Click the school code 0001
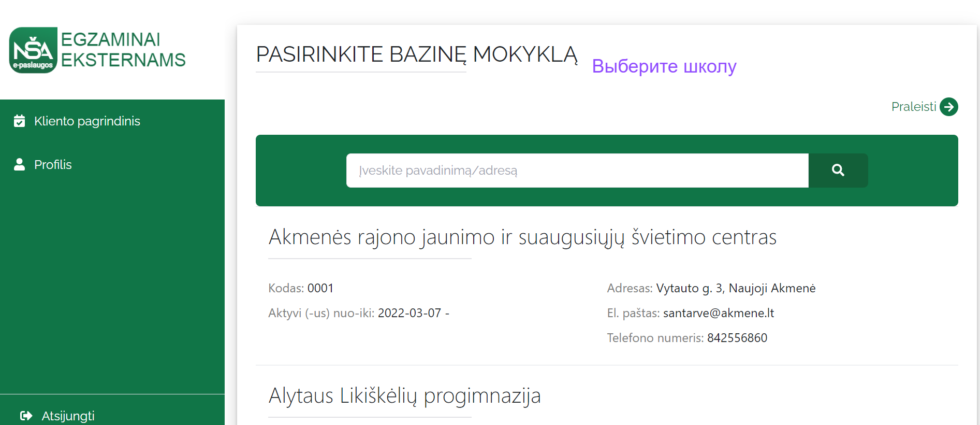This screenshot has width=980, height=425. 320,288
